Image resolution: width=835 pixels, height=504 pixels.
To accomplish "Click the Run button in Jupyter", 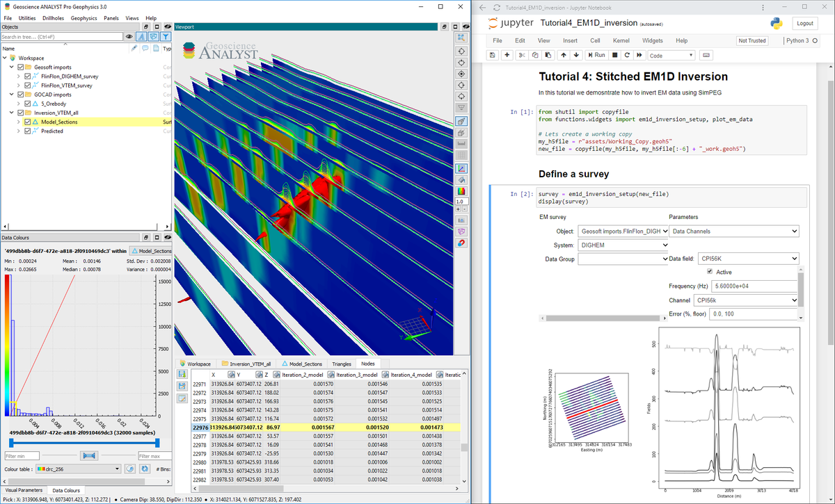I will point(597,55).
